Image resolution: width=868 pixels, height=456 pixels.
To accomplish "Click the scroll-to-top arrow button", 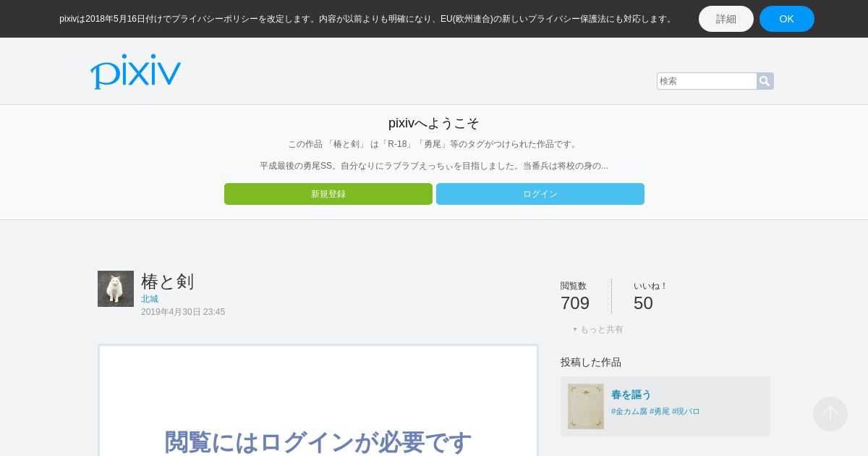I will tap(830, 414).
